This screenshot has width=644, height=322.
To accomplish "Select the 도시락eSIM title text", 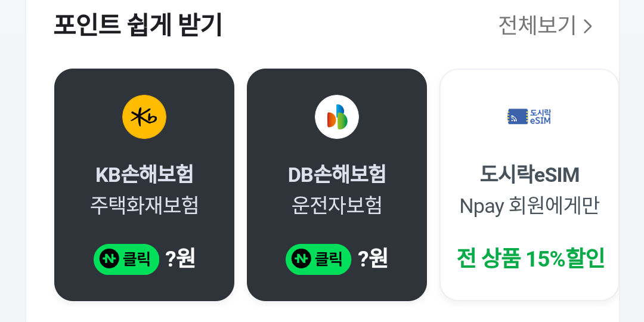I will pyautogui.click(x=530, y=175).
